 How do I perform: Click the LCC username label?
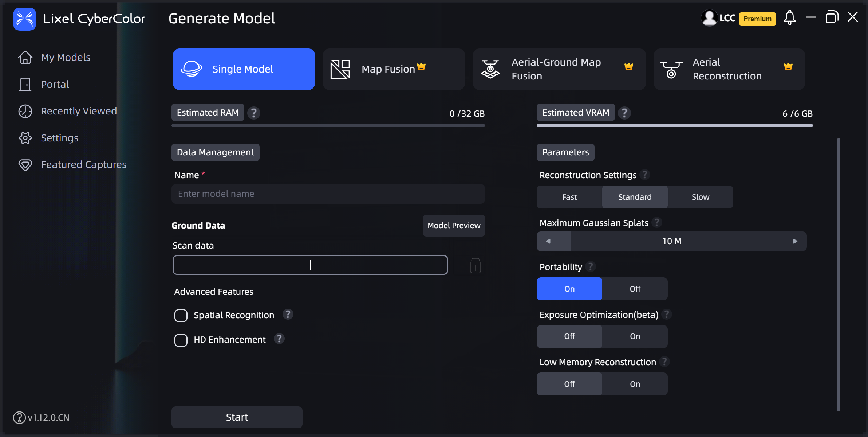[727, 18]
